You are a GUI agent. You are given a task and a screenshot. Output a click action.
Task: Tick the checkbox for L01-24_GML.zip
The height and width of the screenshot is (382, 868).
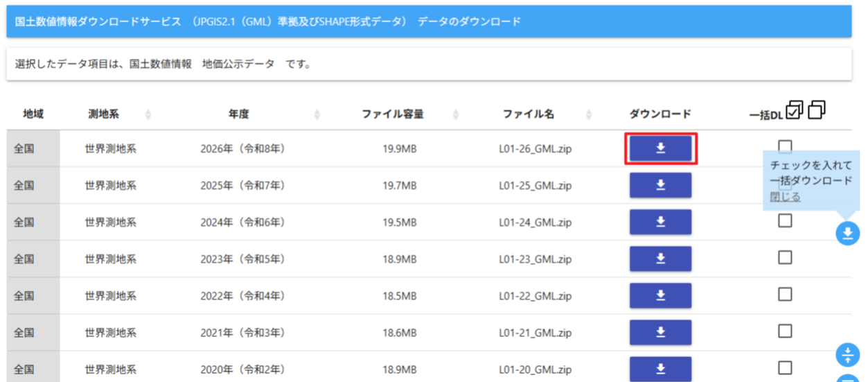tap(785, 220)
